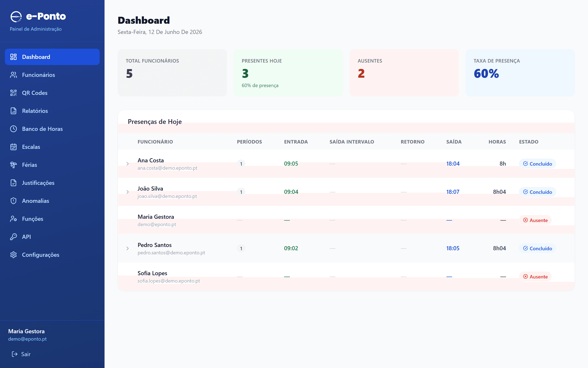Click the Funções user cog icon

pos(13,219)
